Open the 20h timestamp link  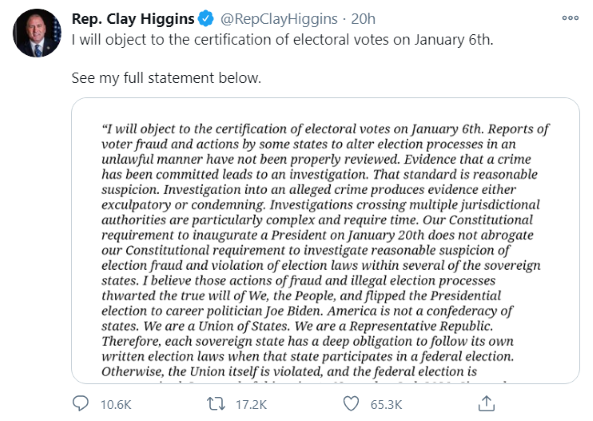coord(363,19)
